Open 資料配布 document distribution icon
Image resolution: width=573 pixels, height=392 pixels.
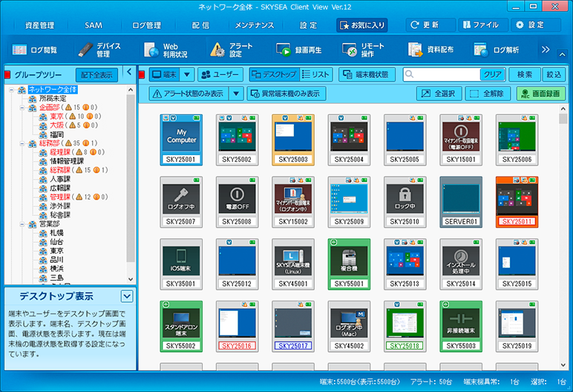(415, 50)
